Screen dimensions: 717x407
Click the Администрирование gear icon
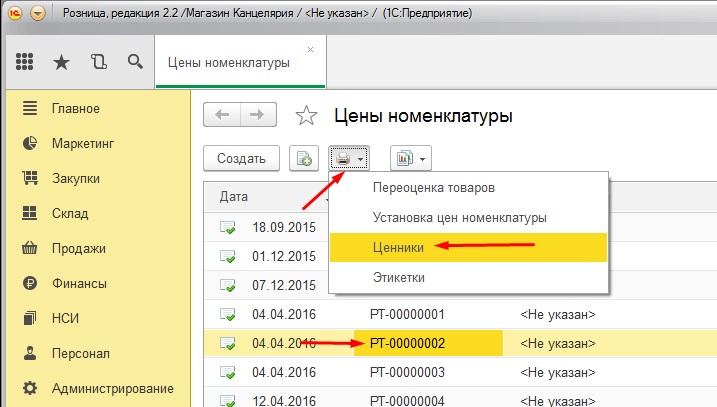(30, 388)
